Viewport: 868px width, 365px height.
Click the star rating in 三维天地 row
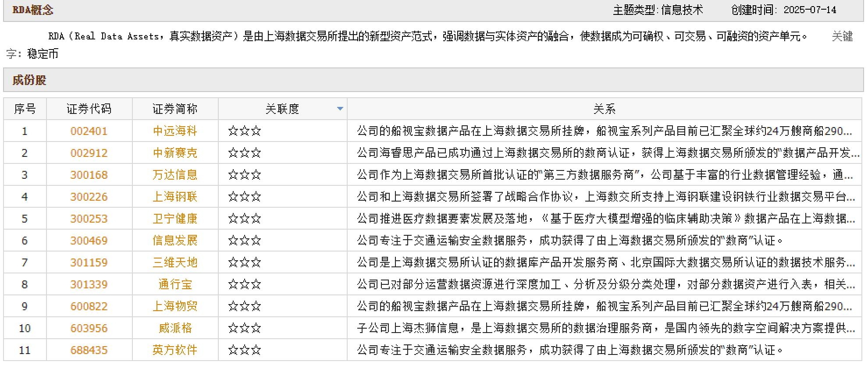click(x=245, y=262)
